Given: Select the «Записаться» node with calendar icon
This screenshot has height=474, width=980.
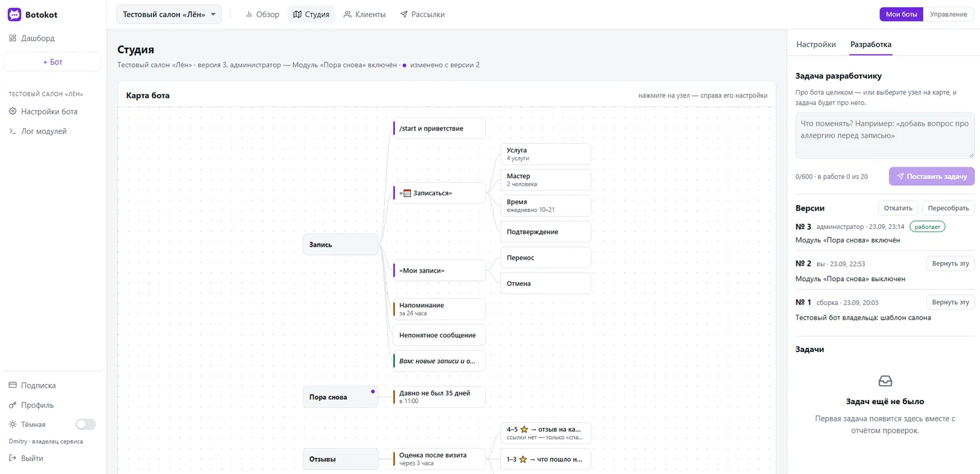Looking at the screenshot, I should 439,193.
